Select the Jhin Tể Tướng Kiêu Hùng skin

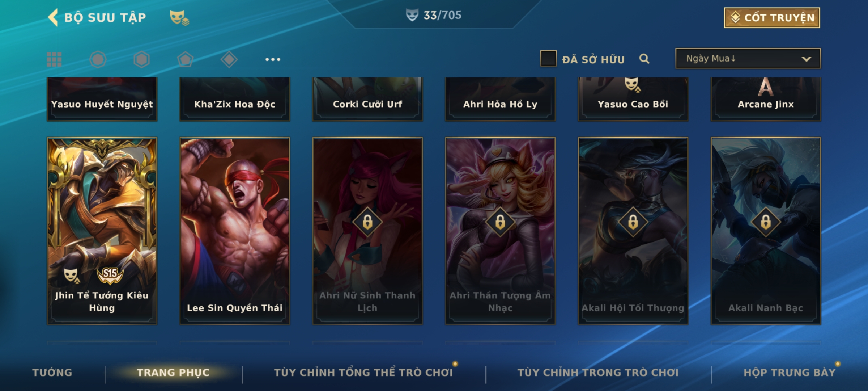click(x=102, y=231)
